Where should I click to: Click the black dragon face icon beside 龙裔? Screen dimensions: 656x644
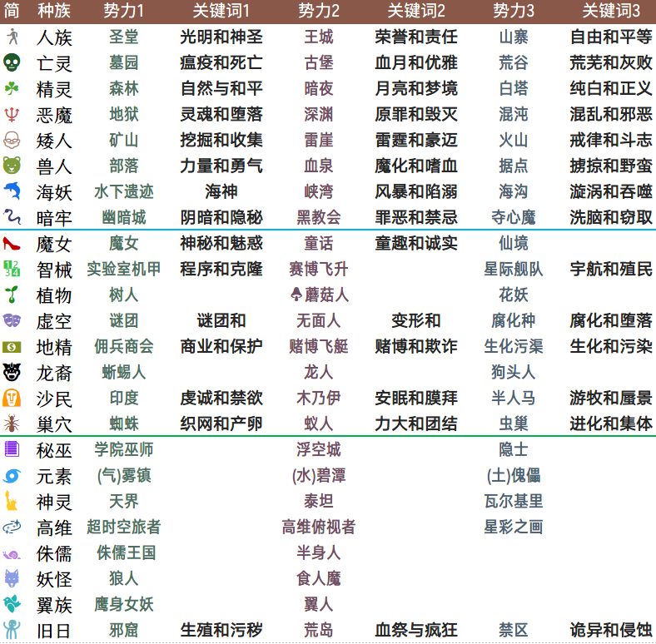(x=12, y=372)
